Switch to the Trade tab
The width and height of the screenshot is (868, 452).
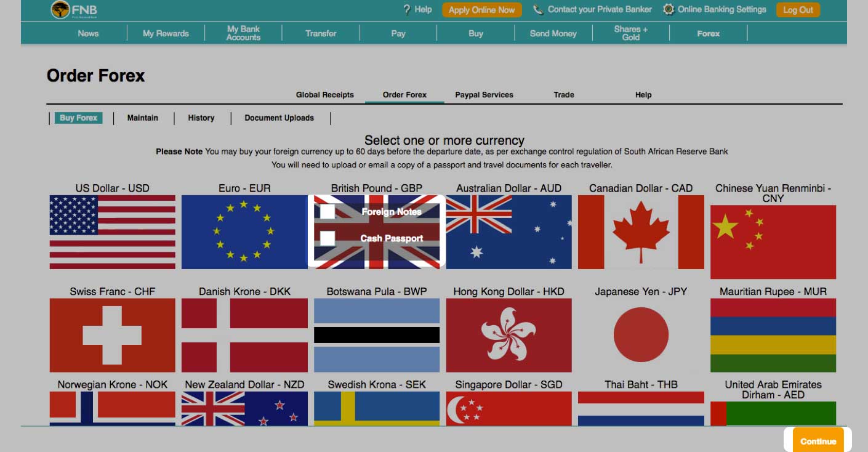tap(563, 95)
